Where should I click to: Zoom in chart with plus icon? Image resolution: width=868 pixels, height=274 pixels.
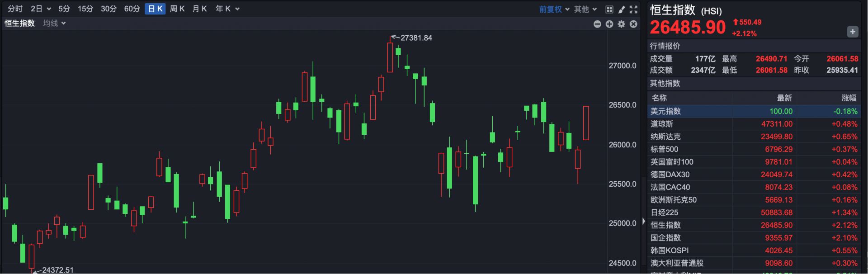[x=609, y=24]
